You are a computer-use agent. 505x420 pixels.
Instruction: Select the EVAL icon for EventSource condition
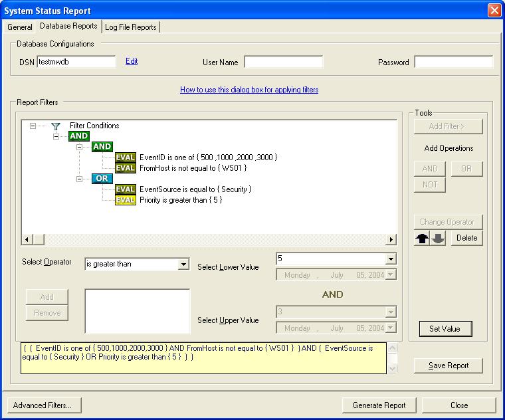(125, 189)
